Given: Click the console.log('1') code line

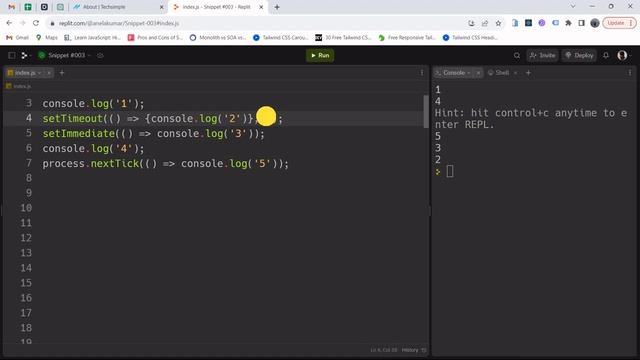Looking at the screenshot, I should point(93,104).
